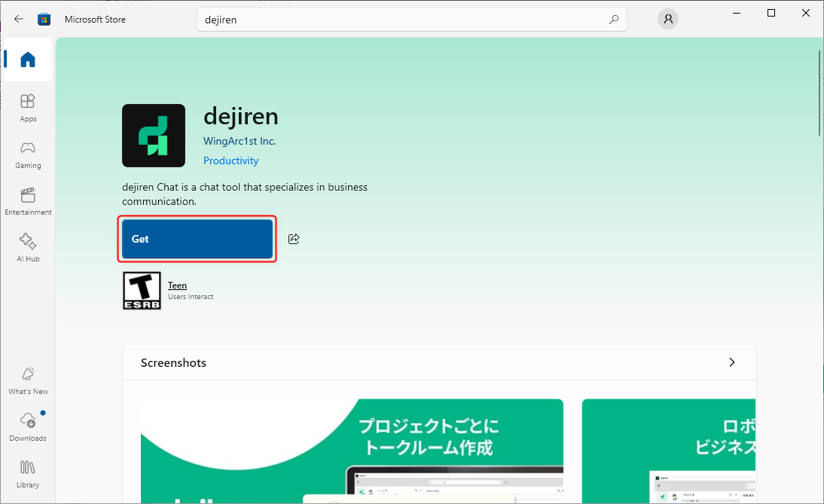
Task: Click the 'Users Interact' text
Action: click(x=191, y=297)
